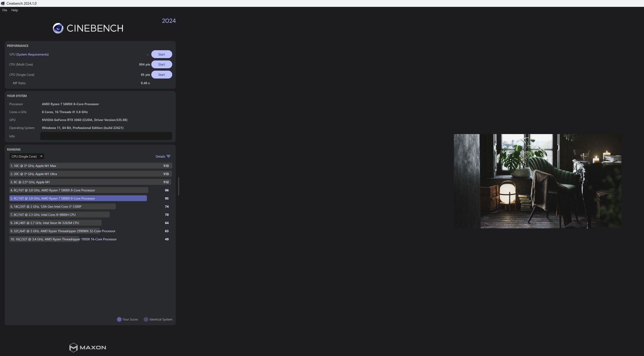Click the Cinebench sphere logo
Screen dimensions: 644x356
[x=58, y=28]
